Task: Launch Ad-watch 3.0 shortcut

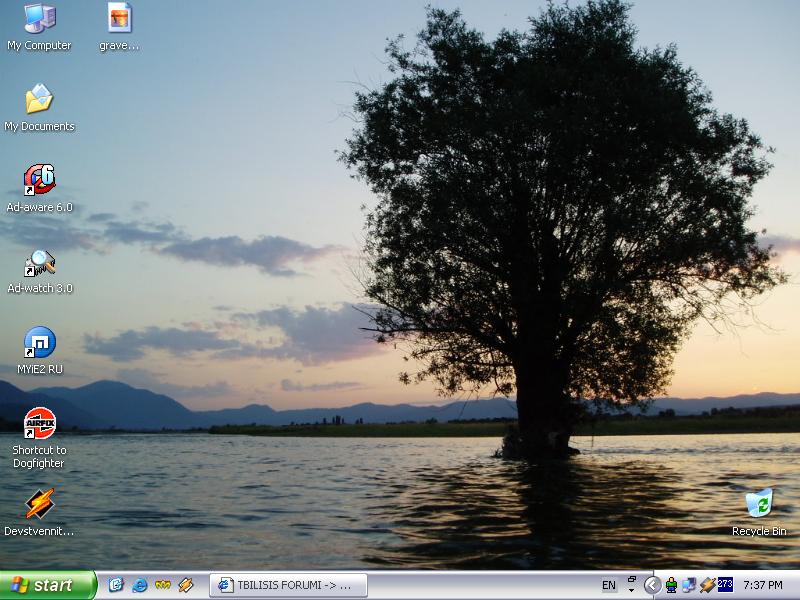Action: point(39,263)
